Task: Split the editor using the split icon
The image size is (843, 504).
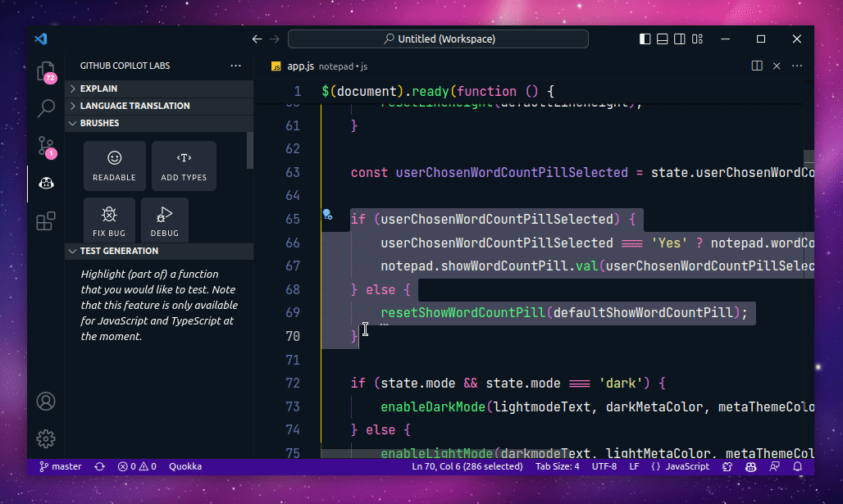Action: (755, 66)
